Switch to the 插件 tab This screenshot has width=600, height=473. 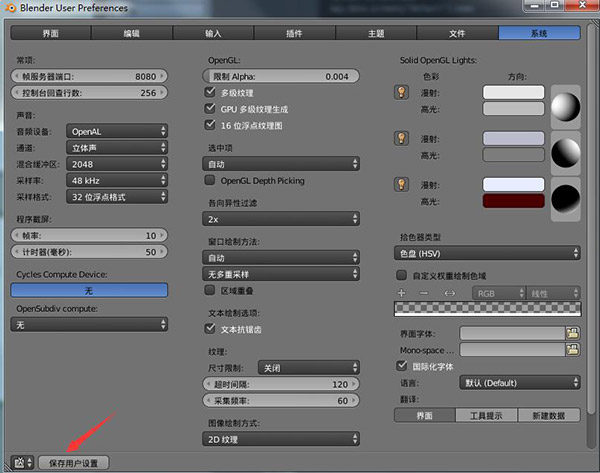(293, 33)
